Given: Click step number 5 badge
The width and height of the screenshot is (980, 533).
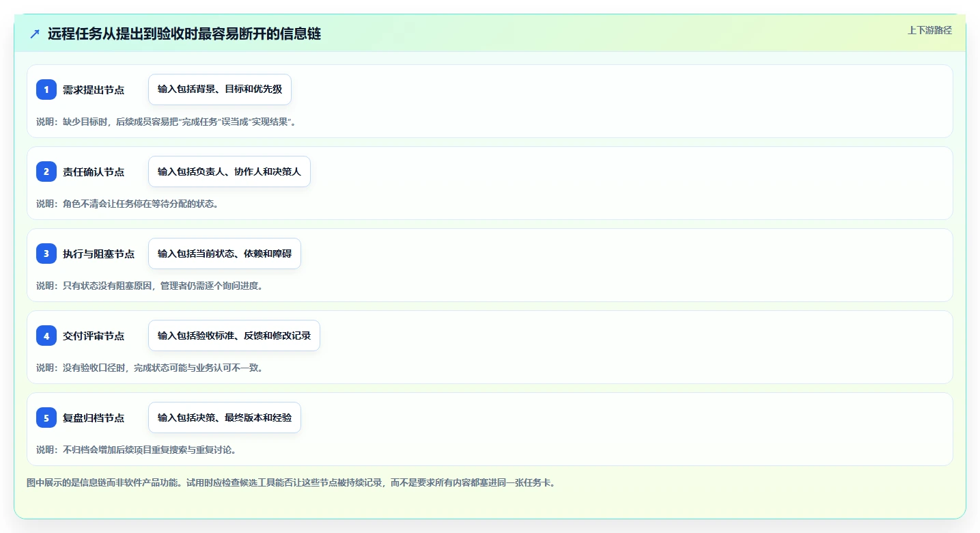Looking at the screenshot, I should tap(46, 418).
